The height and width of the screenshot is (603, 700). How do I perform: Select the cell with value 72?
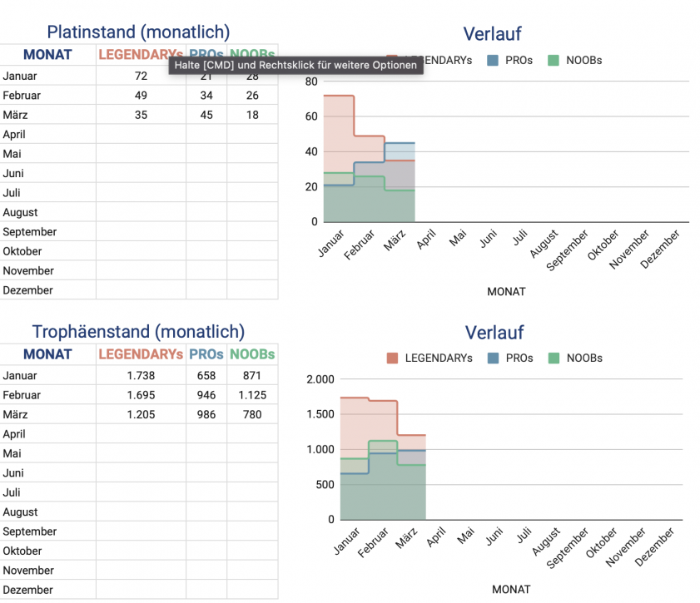coord(141,77)
